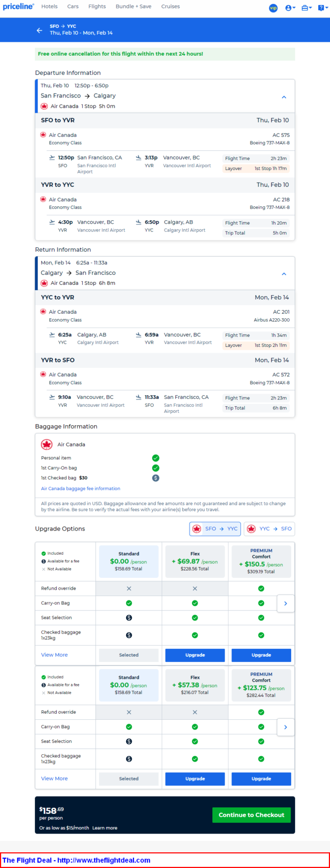This screenshot has height=868, width=330.
Task: Click Air Canada logo beside AC 575
Action: pos(43,134)
